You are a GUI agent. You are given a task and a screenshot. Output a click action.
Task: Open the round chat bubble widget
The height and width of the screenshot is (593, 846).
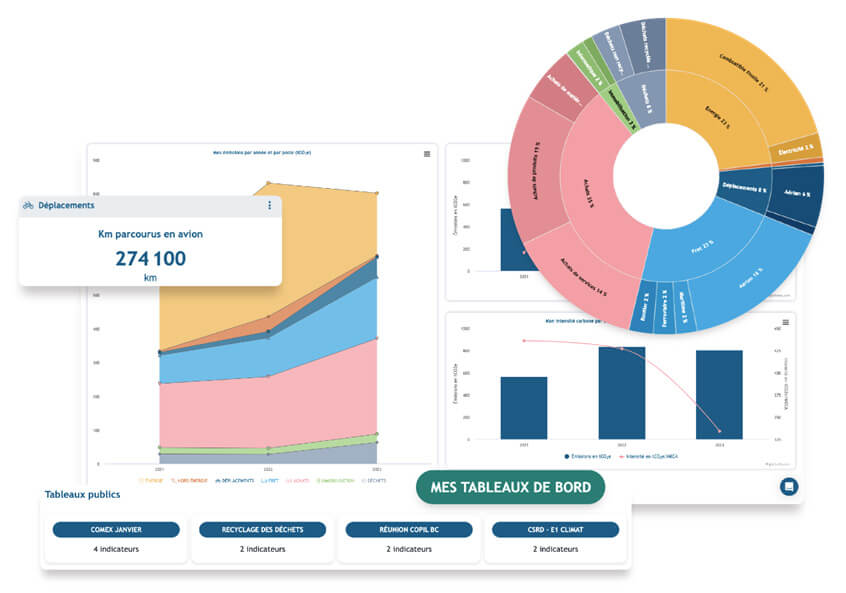pyautogui.click(x=788, y=486)
